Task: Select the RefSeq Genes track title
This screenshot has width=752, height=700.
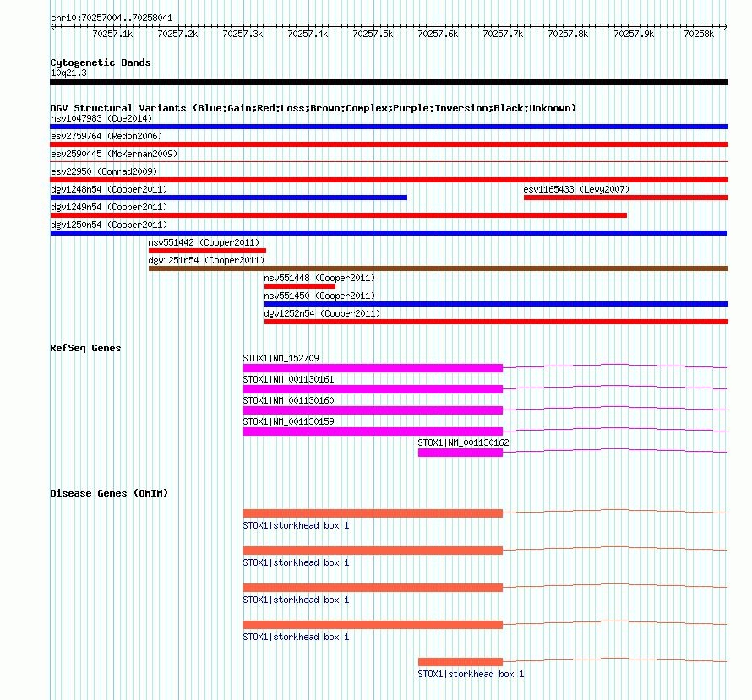Action: 85,349
